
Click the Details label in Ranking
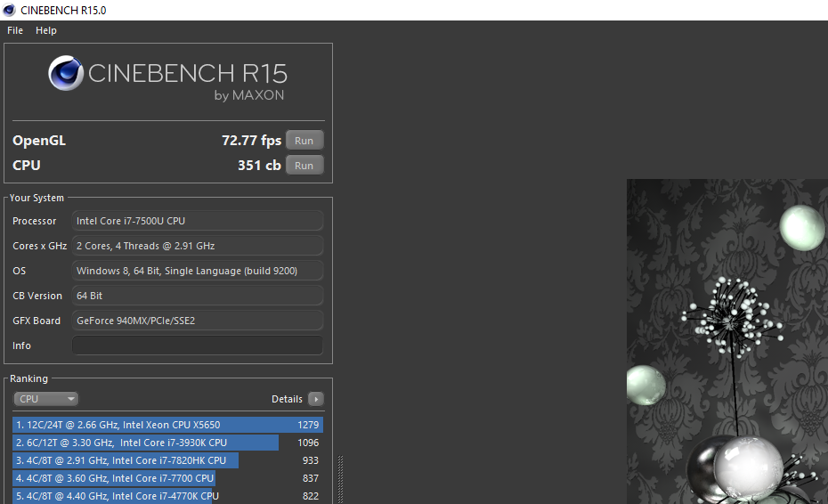(287, 399)
